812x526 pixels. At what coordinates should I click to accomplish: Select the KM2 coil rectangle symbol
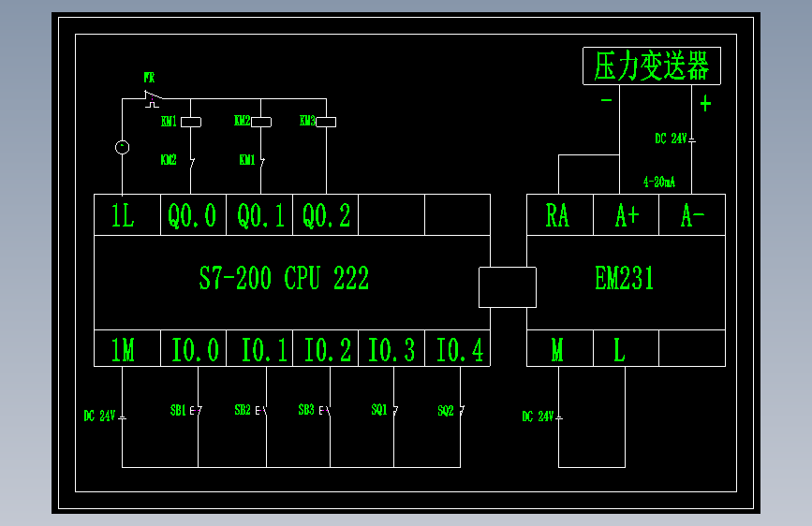click(261, 123)
